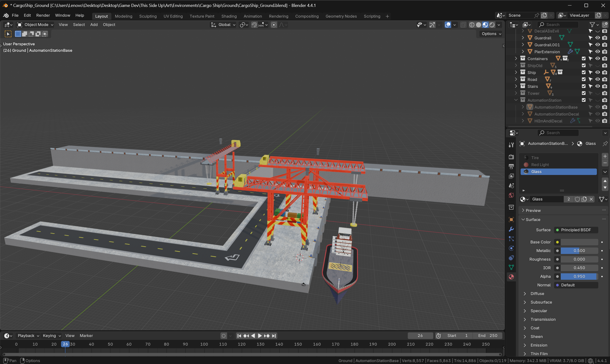610x364 pixels.
Task: Open the Keying popover in timeline
Action: tap(52, 336)
